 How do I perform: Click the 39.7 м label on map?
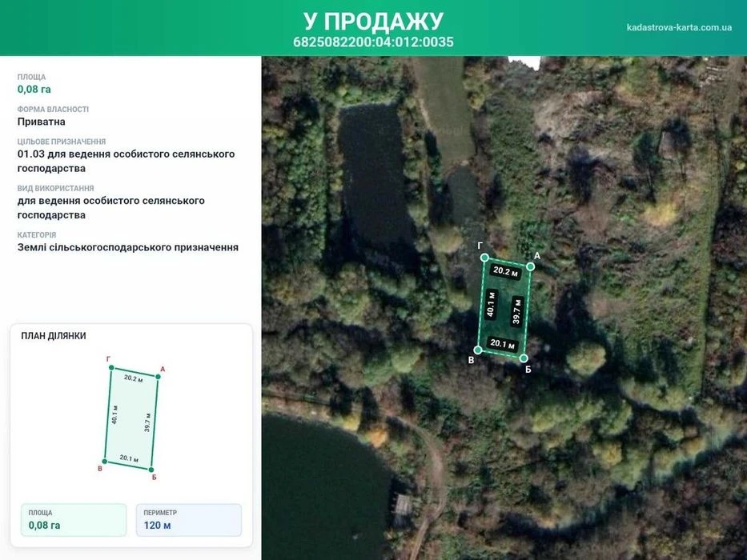pos(517,312)
